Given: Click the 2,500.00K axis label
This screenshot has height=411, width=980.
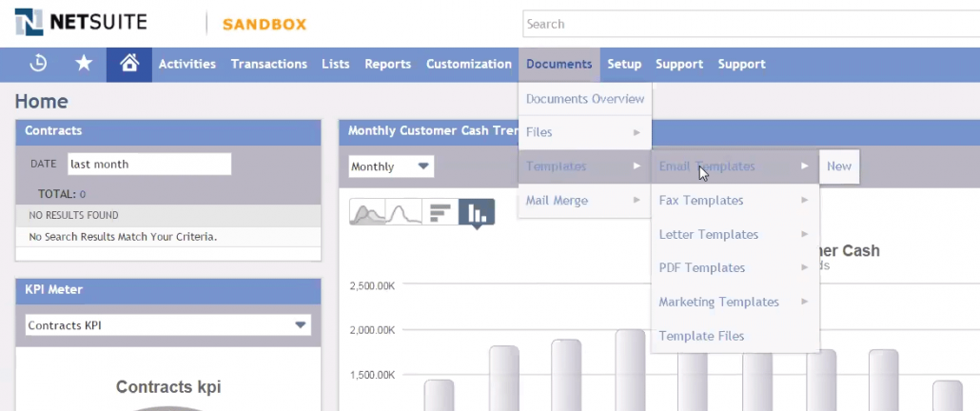Looking at the screenshot, I should point(372,285).
